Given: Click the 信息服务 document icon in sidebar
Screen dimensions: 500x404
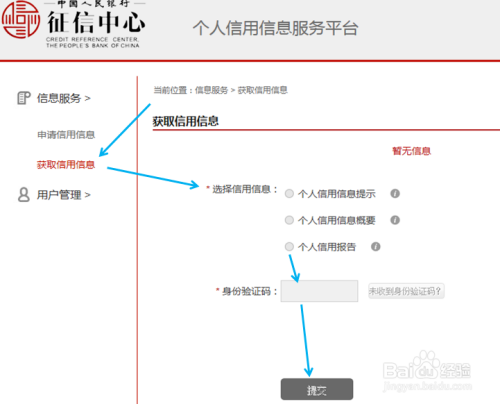Looking at the screenshot, I should pyautogui.click(x=24, y=98).
